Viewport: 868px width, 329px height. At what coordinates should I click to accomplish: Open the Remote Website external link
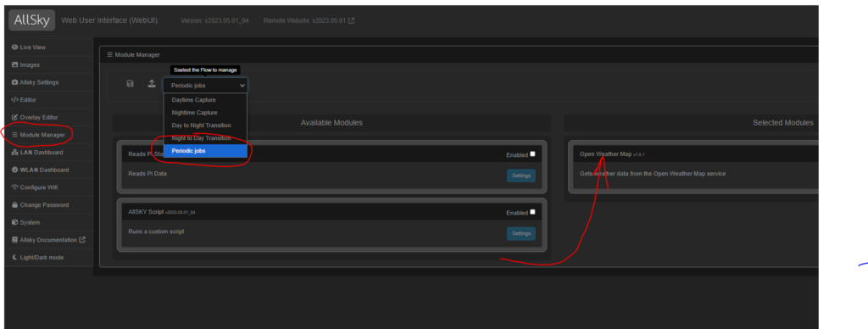point(309,21)
